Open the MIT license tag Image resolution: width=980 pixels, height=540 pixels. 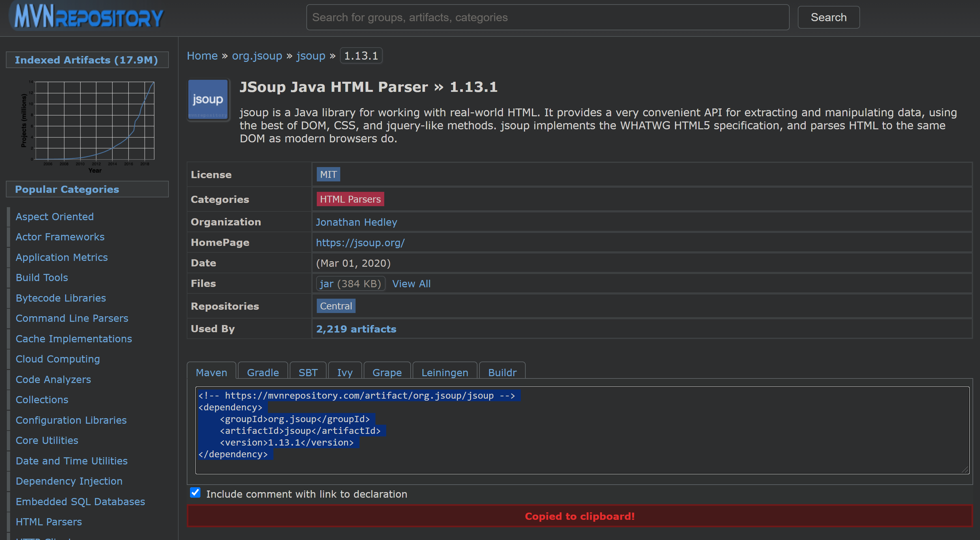click(328, 175)
